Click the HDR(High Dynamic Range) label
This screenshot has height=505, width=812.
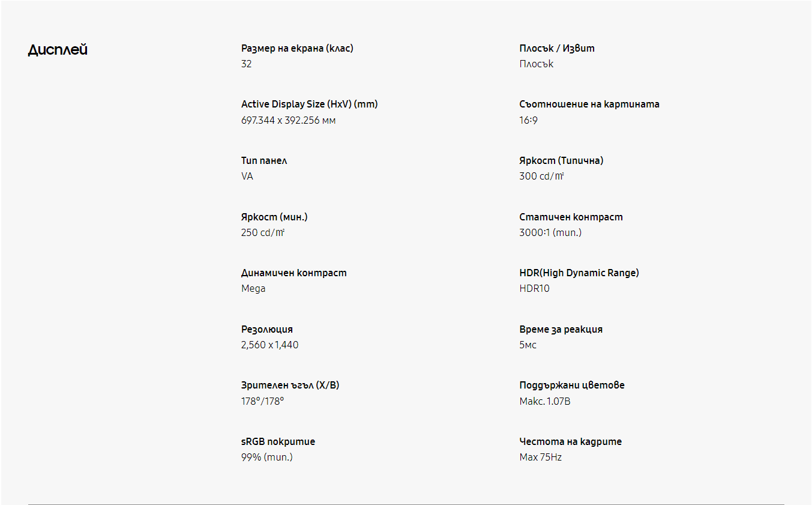pos(579,273)
